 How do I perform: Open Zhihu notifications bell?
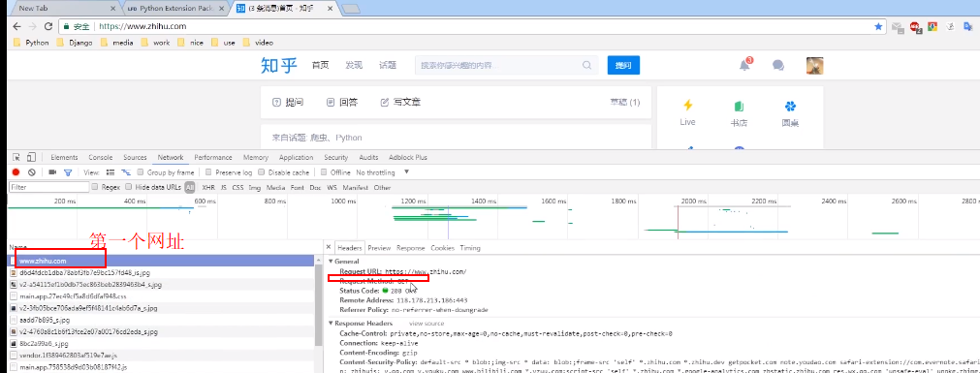coord(744,65)
